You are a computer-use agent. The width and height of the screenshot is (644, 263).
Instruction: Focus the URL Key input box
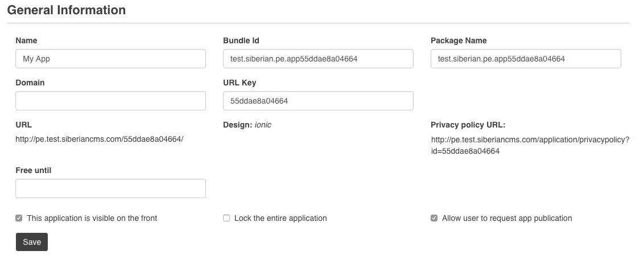pyautogui.click(x=318, y=101)
